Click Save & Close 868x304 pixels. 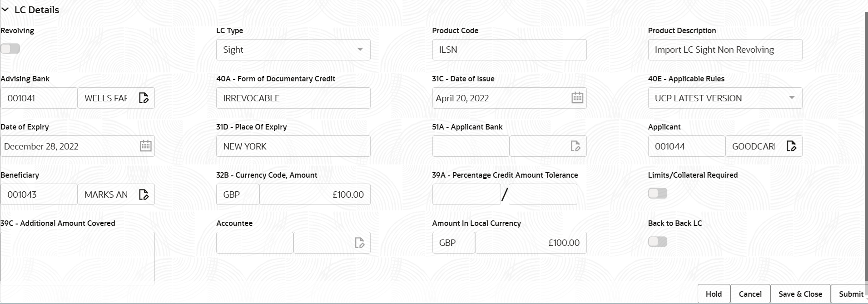click(800, 294)
